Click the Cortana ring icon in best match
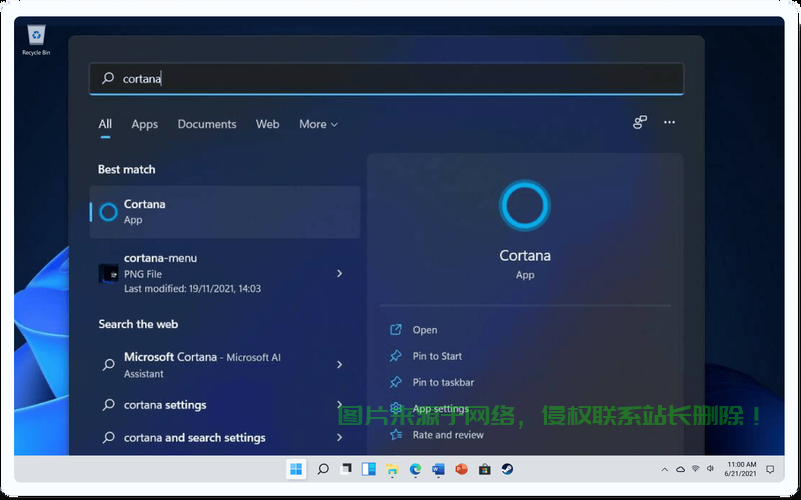This screenshot has height=500, width=801. point(108,212)
